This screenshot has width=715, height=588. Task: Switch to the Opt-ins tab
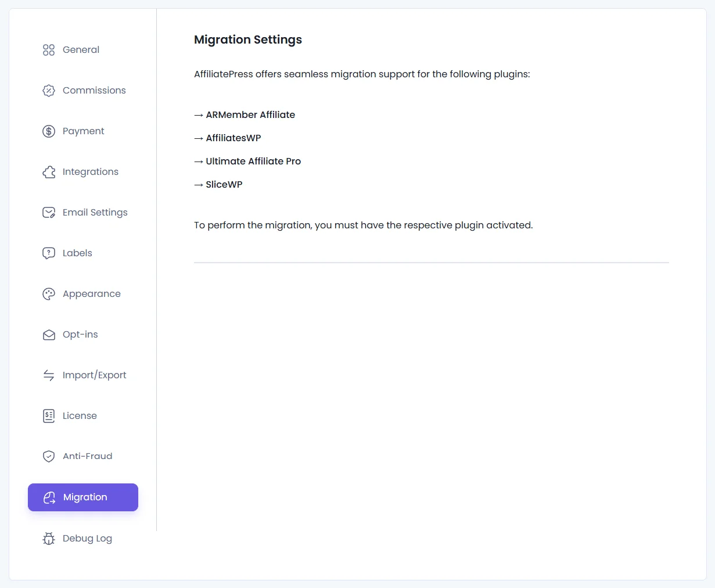[x=83, y=335]
